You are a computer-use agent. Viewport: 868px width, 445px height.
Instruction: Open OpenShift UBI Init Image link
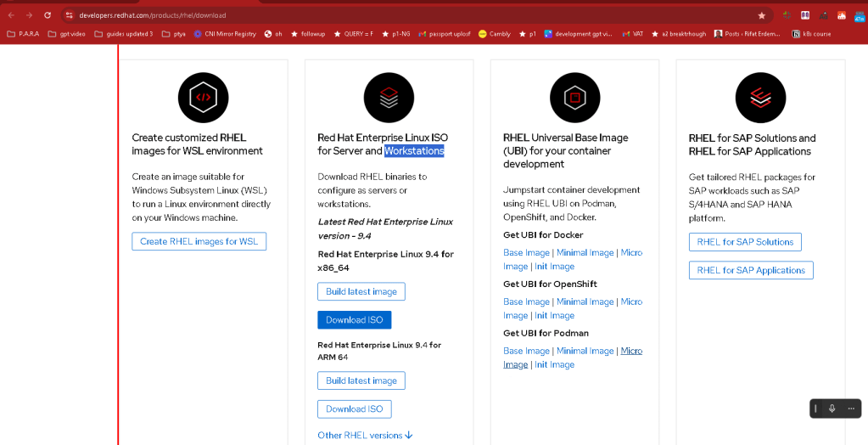point(554,316)
